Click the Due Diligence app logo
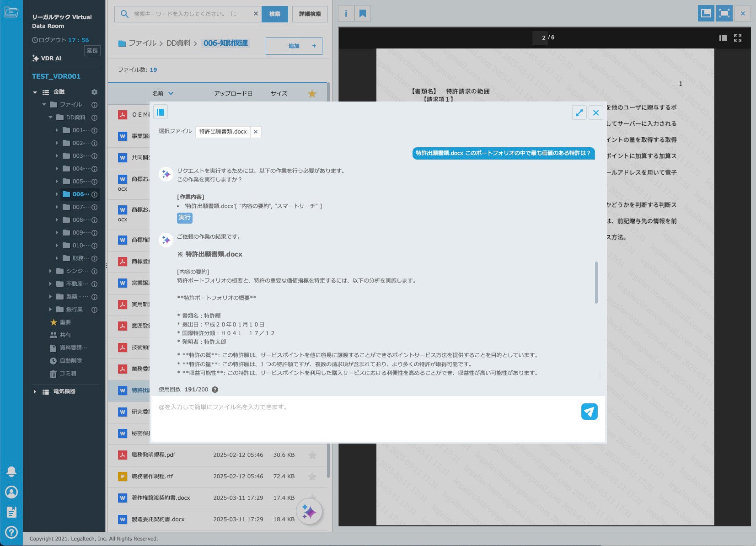 [11, 12]
